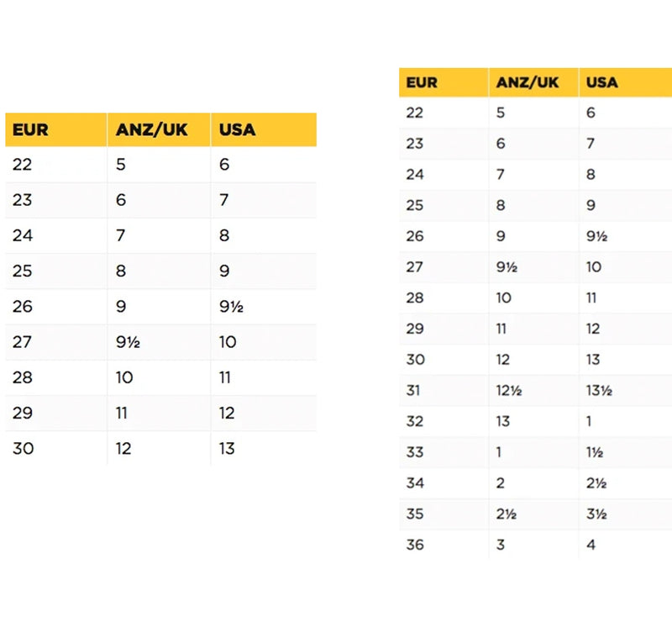672x627 pixels.
Task: Click EUR 27 in the longer table
Action: point(415,267)
